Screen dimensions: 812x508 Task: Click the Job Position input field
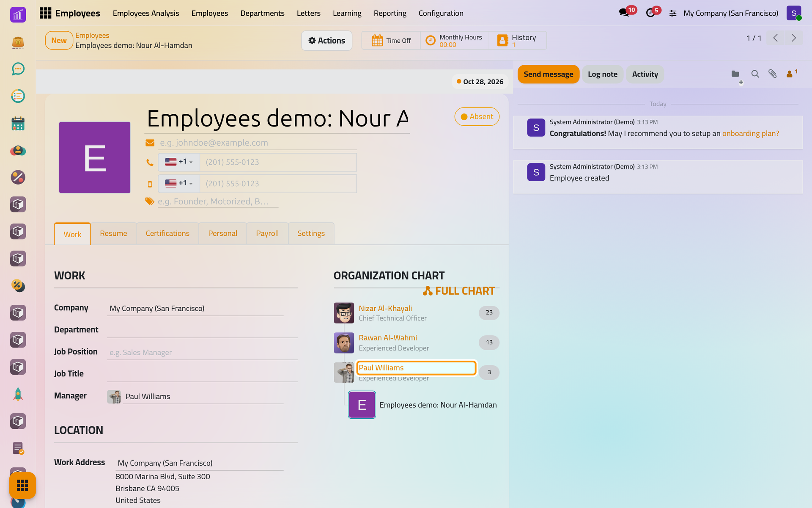pos(202,352)
